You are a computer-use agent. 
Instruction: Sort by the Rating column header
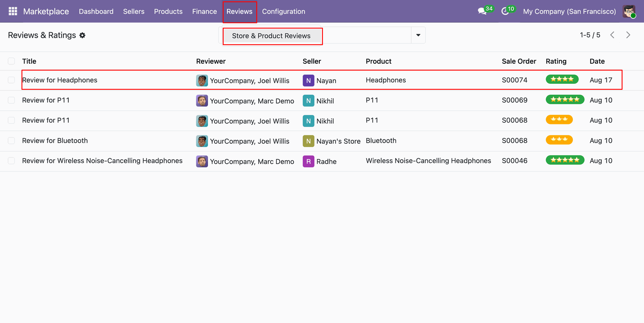tap(556, 61)
